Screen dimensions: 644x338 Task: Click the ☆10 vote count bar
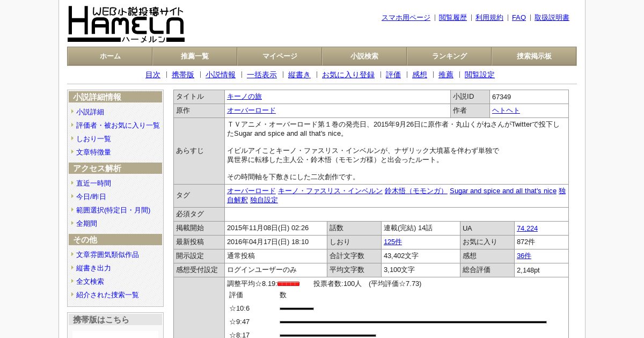click(x=297, y=308)
